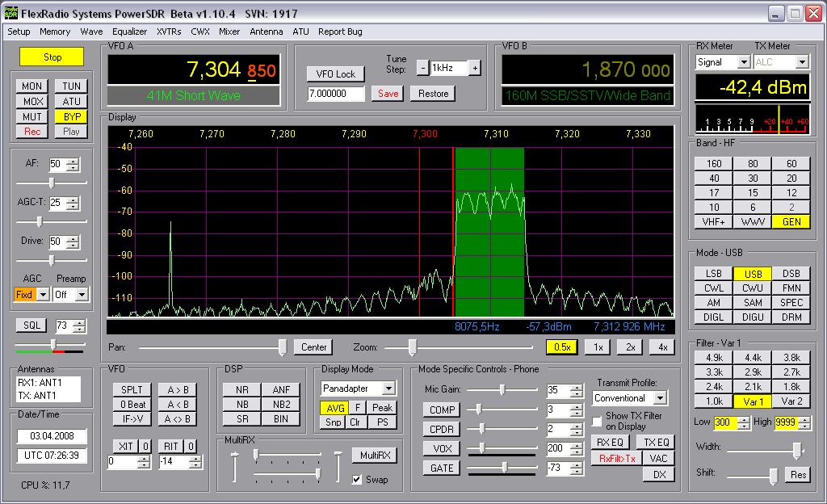Enable the NR noise reduction button
The image size is (827, 504).
coord(242,389)
